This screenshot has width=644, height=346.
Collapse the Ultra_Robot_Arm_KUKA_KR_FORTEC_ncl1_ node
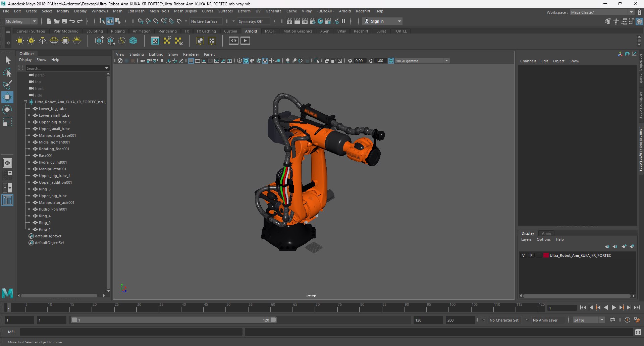click(x=25, y=102)
